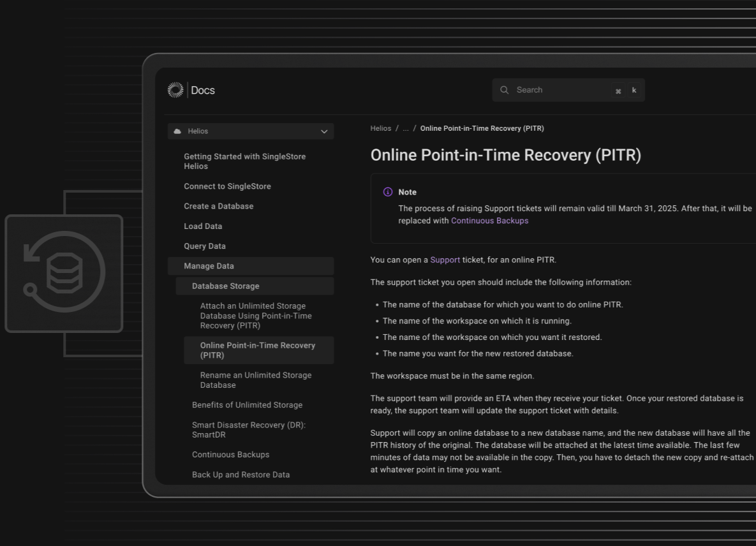The width and height of the screenshot is (756, 546).
Task: Click the page title Online Point-in-Time Recovery
Action: pos(506,155)
